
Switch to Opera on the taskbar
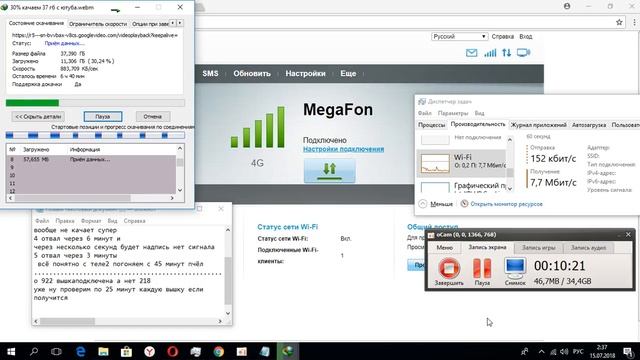tap(172, 351)
